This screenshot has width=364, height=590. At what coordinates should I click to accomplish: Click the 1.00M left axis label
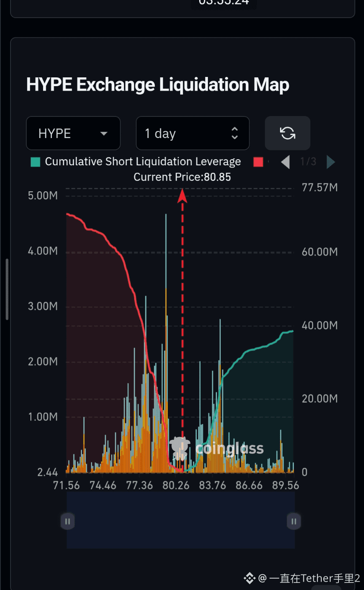tap(43, 417)
